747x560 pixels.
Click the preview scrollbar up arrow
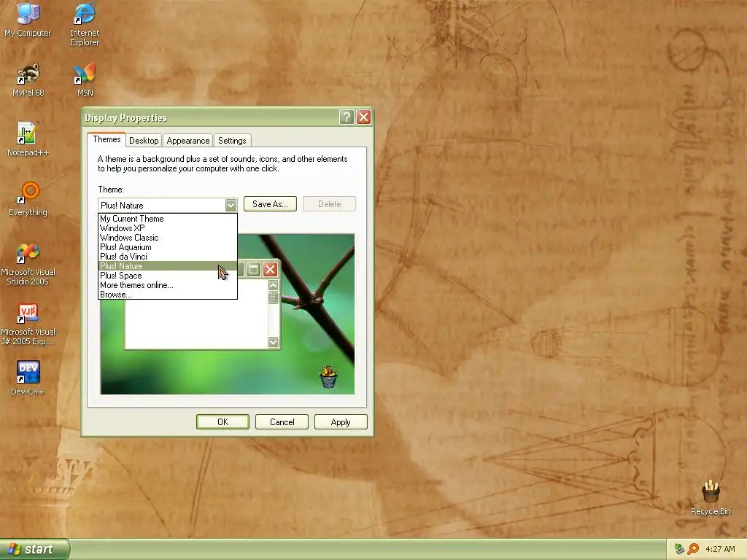pyautogui.click(x=274, y=285)
